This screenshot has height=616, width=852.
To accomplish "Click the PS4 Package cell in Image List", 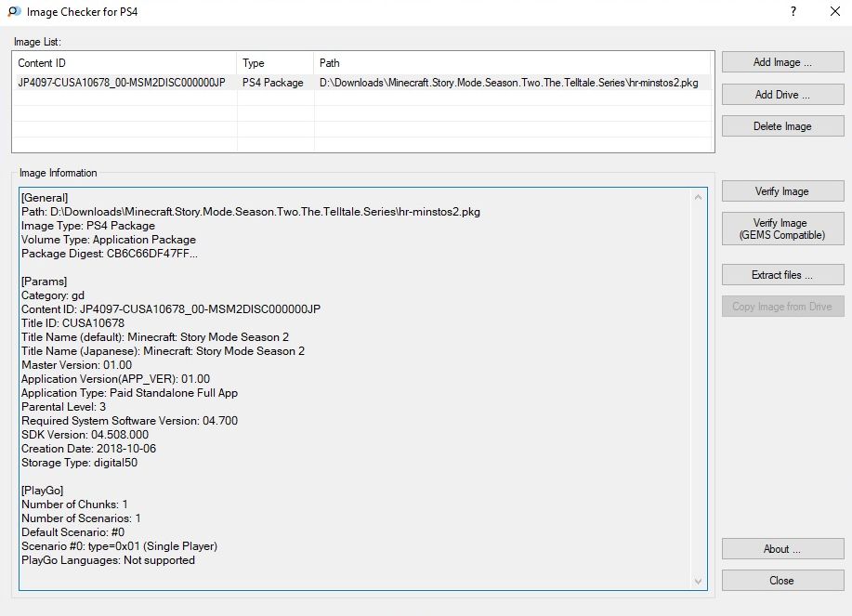I will pyautogui.click(x=273, y=83).
